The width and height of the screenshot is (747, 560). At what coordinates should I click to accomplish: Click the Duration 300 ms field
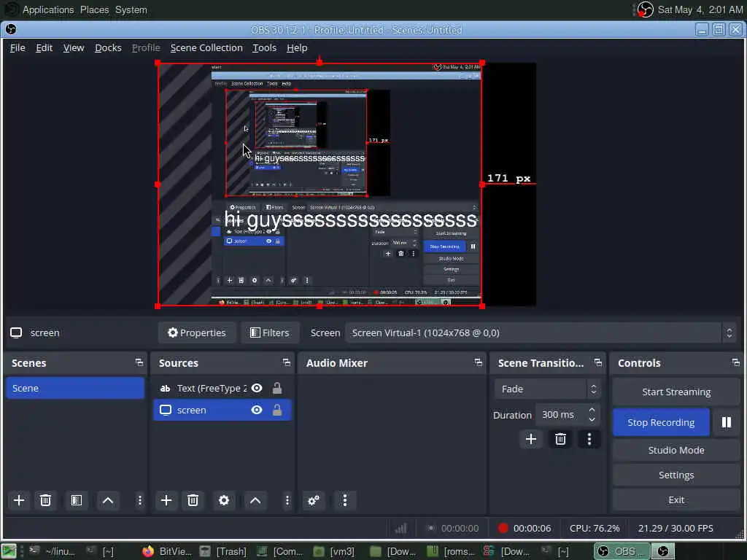tap(567, 415)
